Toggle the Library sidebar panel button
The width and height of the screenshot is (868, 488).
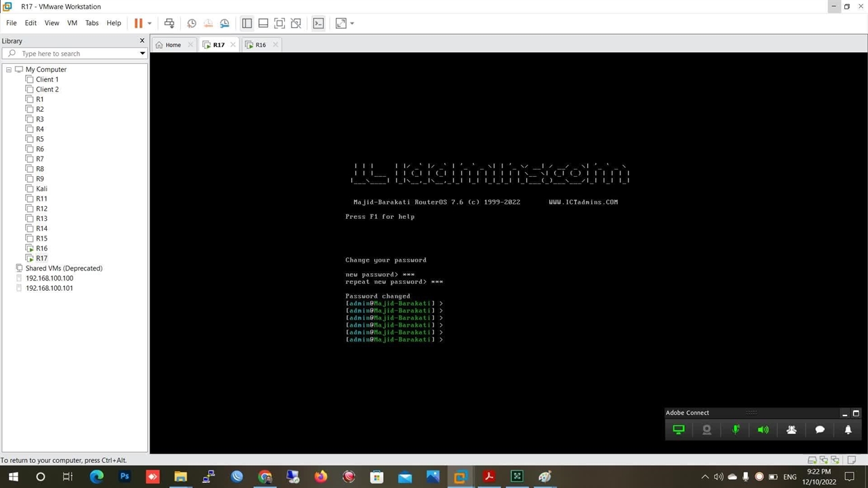pyautogui.click(x=247, y=23)
